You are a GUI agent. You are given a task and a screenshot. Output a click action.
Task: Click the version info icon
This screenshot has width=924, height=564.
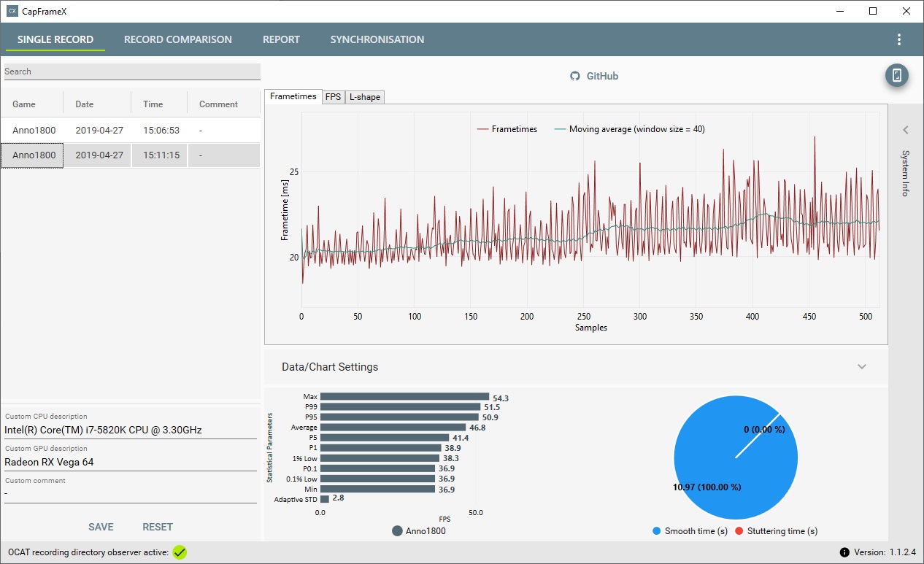tap(844, 552)
